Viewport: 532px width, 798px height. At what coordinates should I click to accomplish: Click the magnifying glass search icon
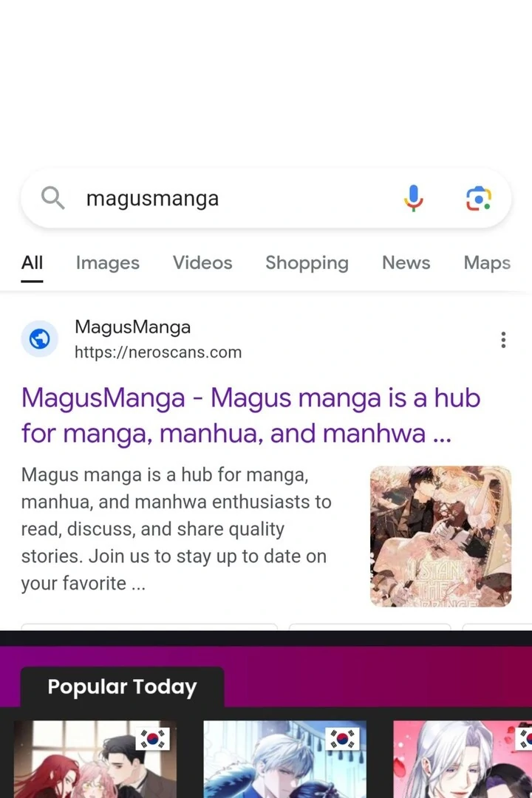tap(52, 197)
